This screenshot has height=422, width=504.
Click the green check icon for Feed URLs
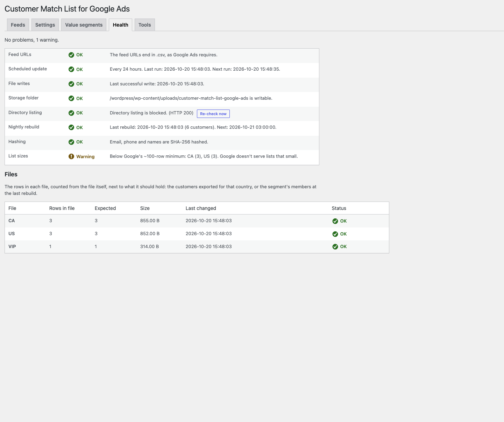[x=71, y=55]
